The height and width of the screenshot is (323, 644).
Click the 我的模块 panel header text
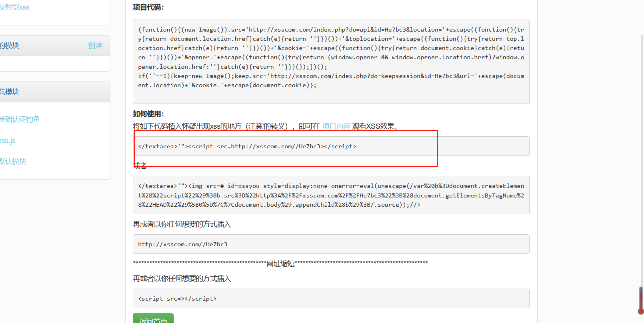point(10,46)
